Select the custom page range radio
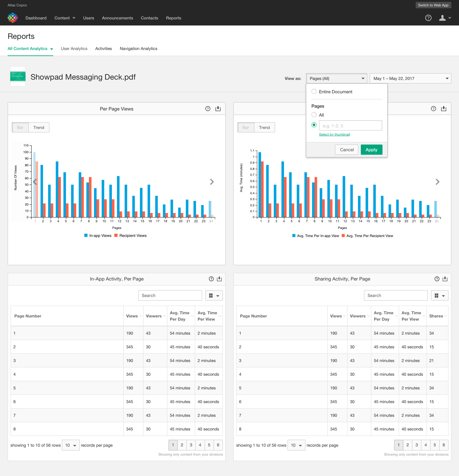The width and height of the screenshot is (459, 476). tap(314, 125)
